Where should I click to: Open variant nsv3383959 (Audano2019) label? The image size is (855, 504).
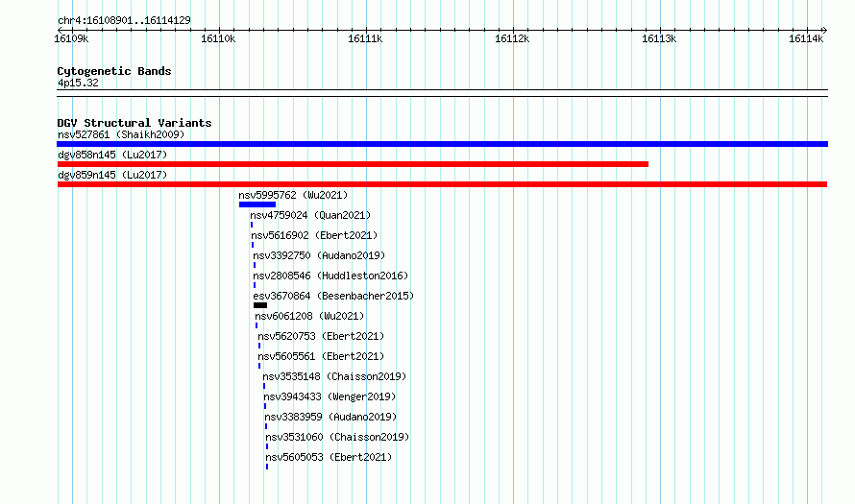(331, 417)
